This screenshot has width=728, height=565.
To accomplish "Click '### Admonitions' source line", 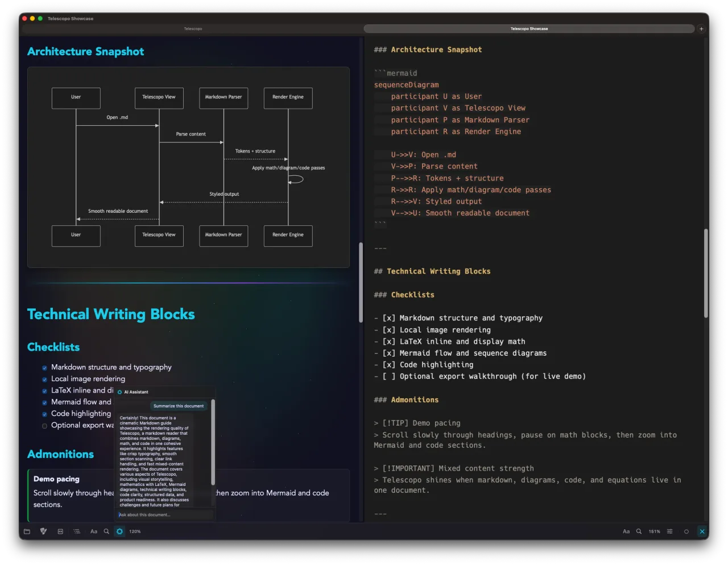I will (406, 400).
